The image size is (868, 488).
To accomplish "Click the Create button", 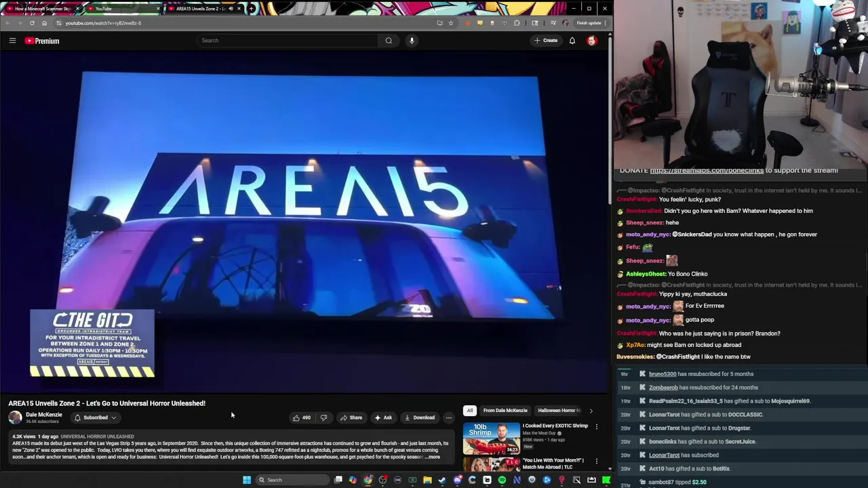I will (545, 41).
